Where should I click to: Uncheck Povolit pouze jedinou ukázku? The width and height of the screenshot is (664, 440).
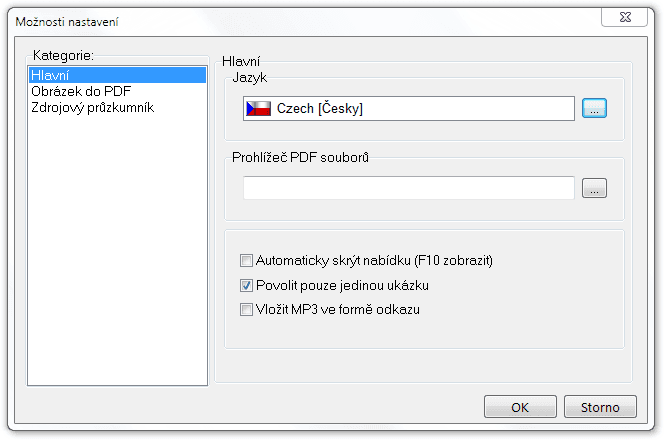(x=246, y=285)
